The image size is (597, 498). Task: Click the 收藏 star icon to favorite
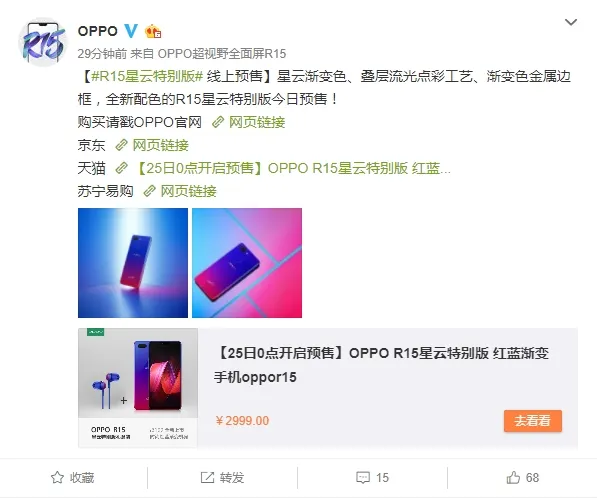pyautogui.click(x=57, y=477)
